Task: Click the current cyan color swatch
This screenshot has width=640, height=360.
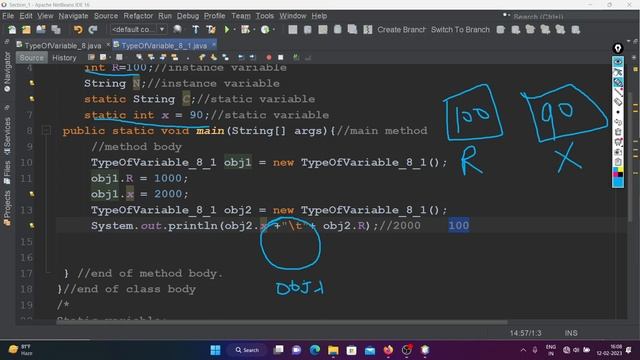Action: [618, 182]
